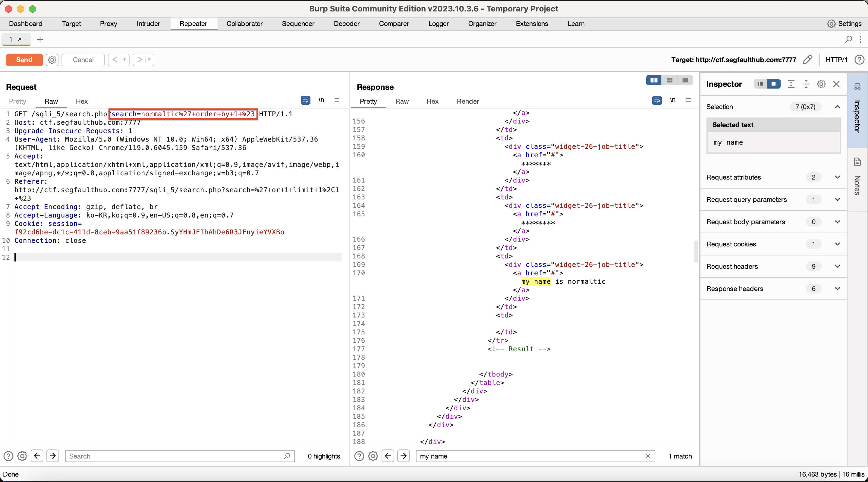
Task: Open the Decoder tab
Action: (346, 23)
